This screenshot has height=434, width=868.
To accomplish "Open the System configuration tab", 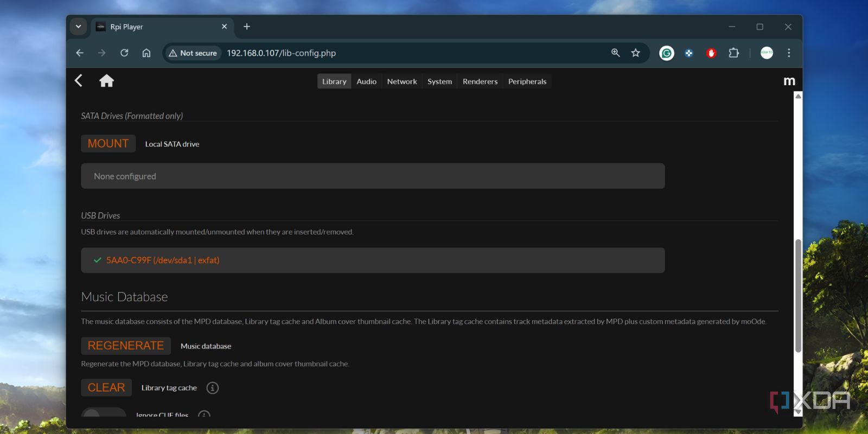I will [x=439, y=81].
